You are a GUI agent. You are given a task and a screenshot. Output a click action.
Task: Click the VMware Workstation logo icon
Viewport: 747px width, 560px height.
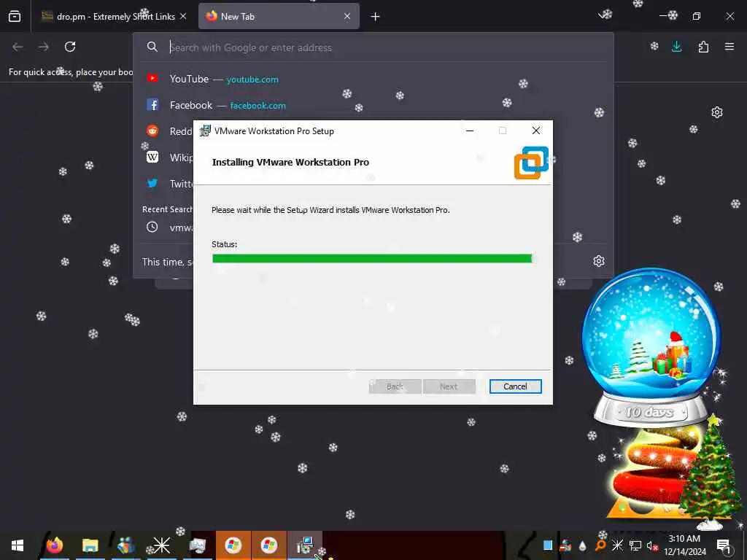click(x=531, y=163)
